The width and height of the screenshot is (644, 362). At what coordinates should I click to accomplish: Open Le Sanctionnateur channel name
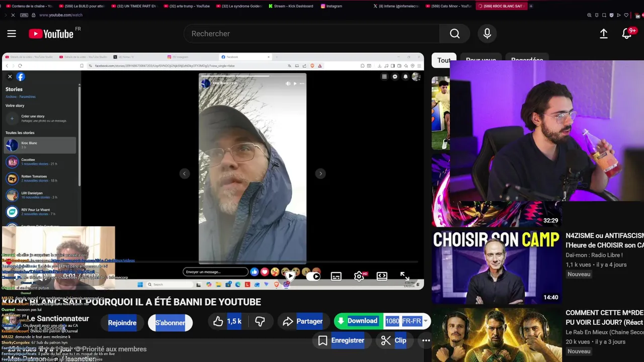coord(58,318)
